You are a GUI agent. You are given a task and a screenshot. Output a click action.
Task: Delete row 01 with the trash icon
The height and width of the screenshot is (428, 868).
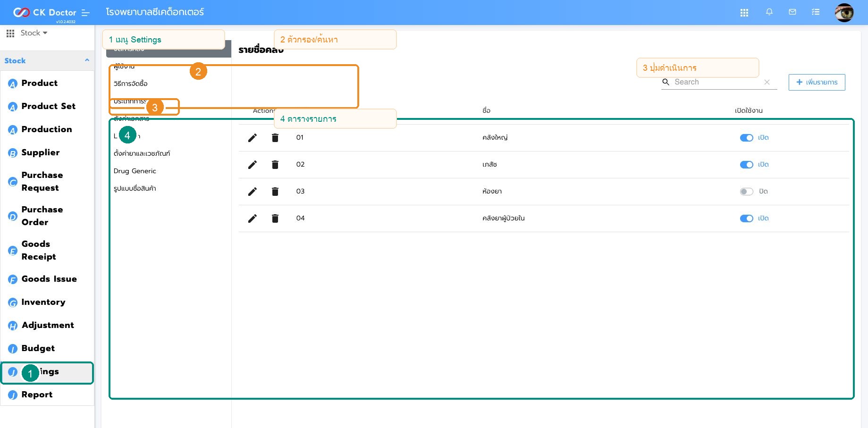275,138
